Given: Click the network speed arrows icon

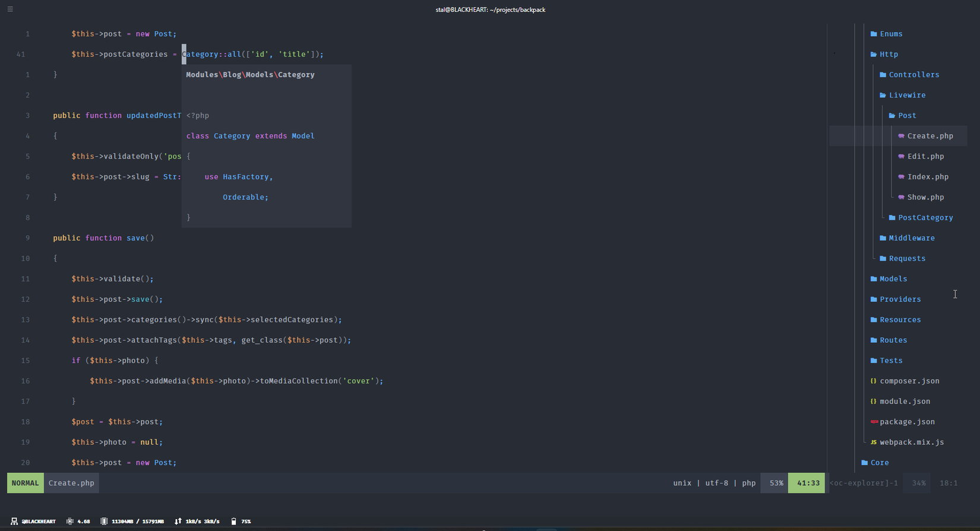Looking at the screenshot, I should coord(178,521).
